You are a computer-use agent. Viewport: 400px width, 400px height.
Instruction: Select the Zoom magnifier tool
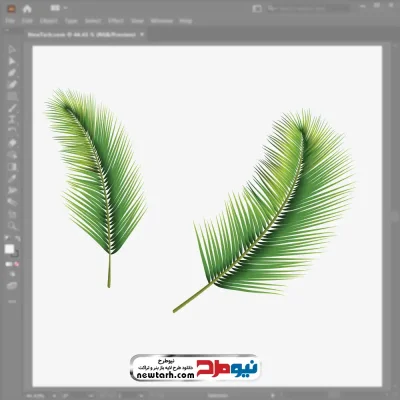click(12, 226)
